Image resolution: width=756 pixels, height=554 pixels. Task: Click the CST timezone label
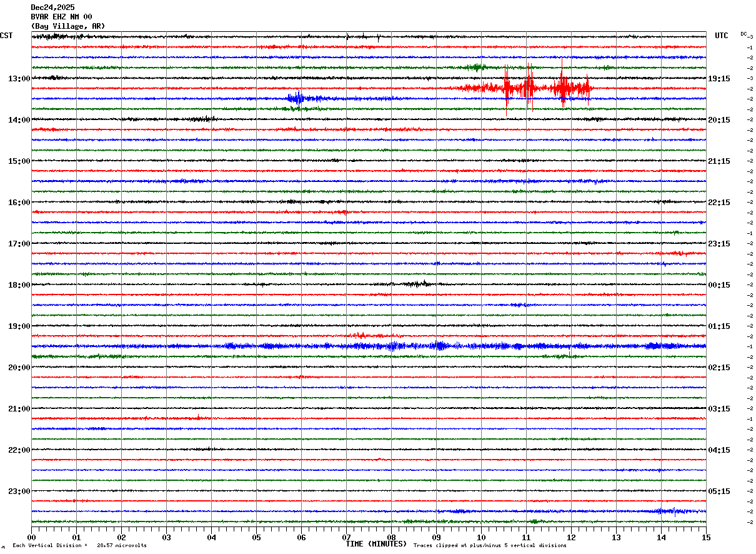click(x=6, y=36)
